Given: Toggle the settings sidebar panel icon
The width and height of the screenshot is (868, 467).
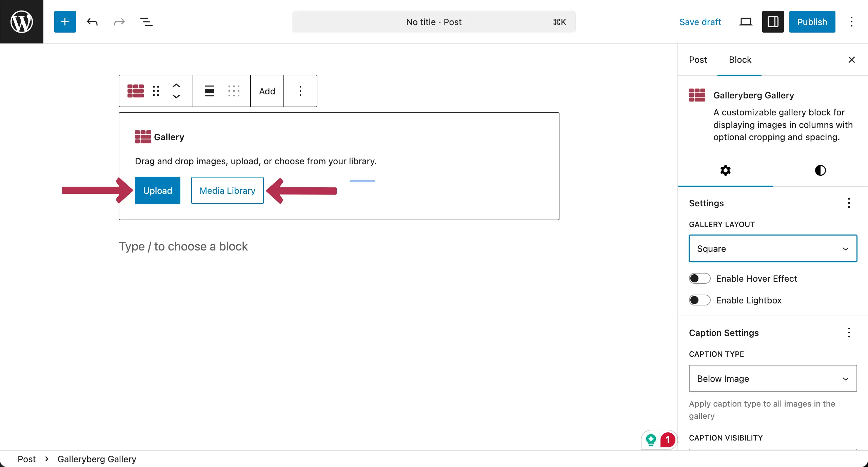Looking at the screenshot, I should pyautogui.click(x=773, y=22).
